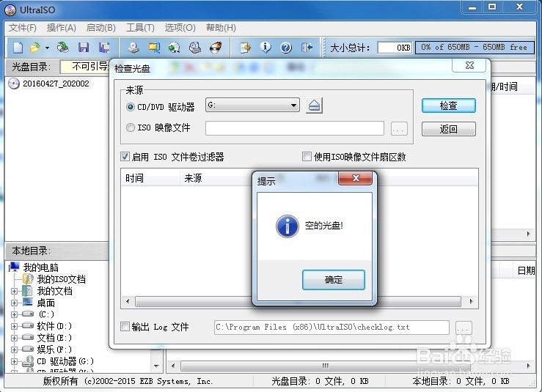Click the Convert image toolbar icon
This screenshot has width=542, height=392.
click(x=175, y=48)
